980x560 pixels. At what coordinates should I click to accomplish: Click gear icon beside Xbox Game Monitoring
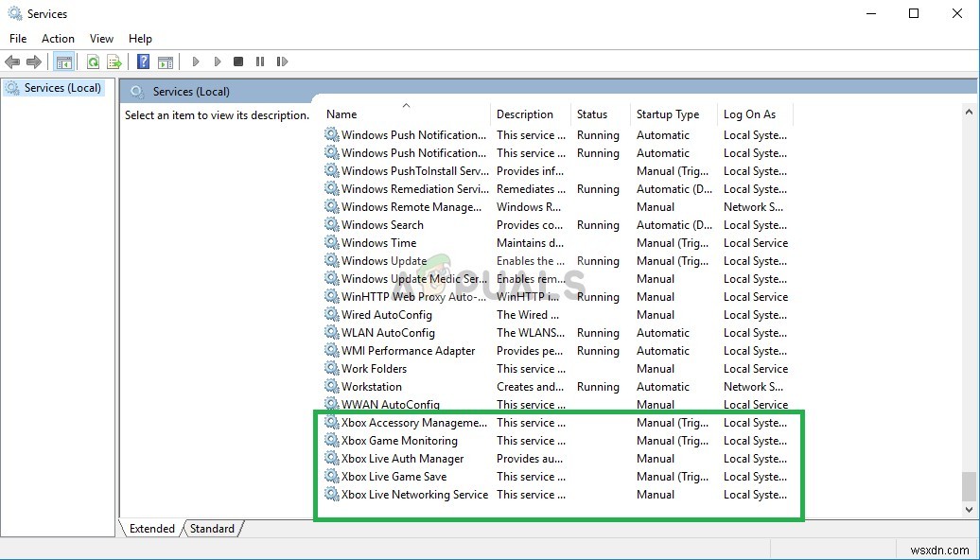(x=331, y=440)
